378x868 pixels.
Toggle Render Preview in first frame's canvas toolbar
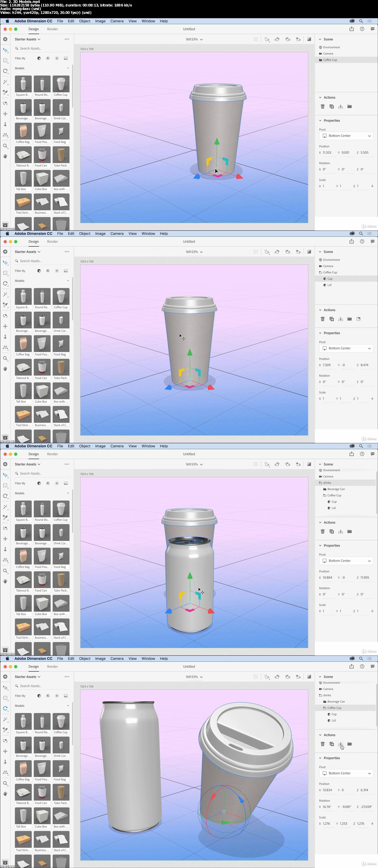(x=309, y=39)
